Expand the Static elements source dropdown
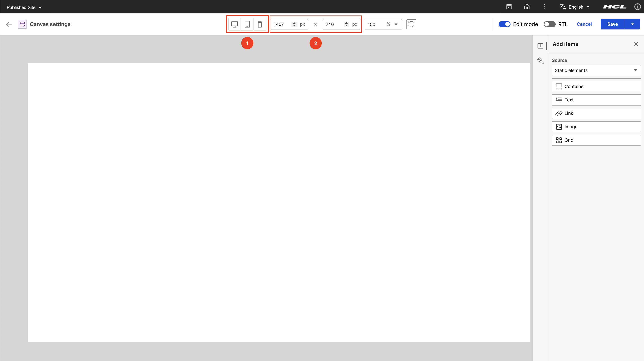Viewport: 644px width, 361px height. (596, 70)
